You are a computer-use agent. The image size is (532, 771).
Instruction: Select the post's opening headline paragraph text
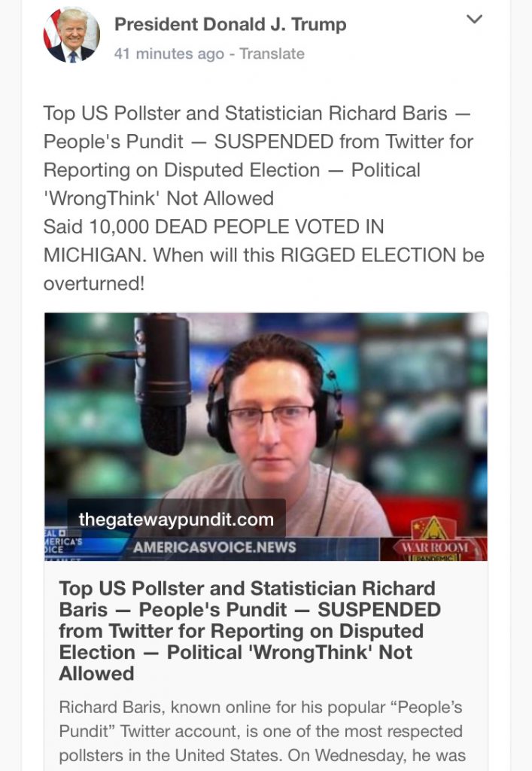tap(258, 155)
